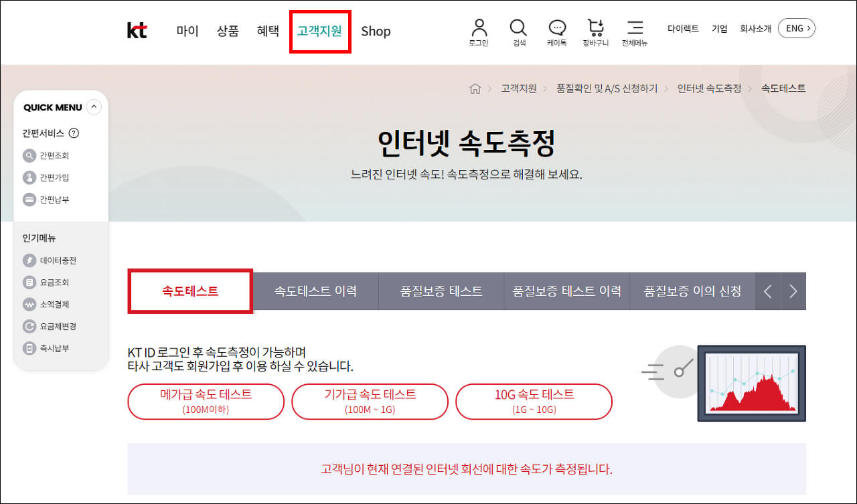
Task: Show next tabs with right arrow
Action: click(x=793, y=291)
